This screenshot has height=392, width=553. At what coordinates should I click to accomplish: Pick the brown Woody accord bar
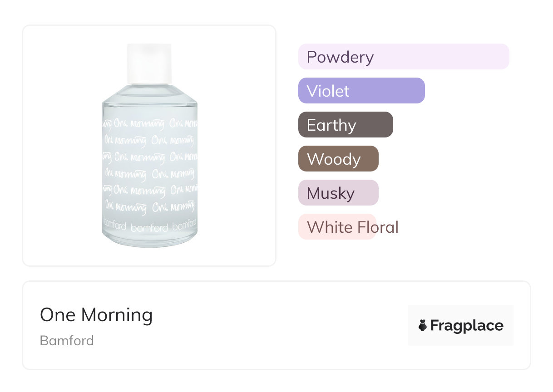[x=338, y=159]
